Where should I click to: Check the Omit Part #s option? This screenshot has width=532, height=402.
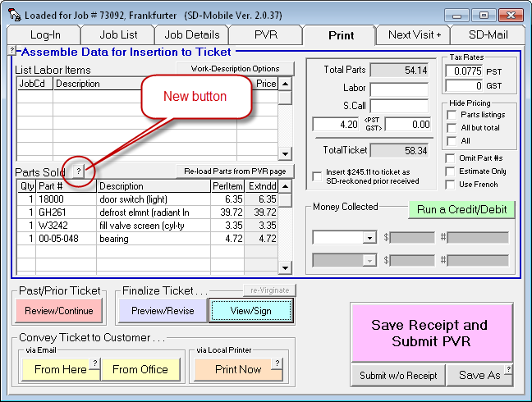click(451, 158)
